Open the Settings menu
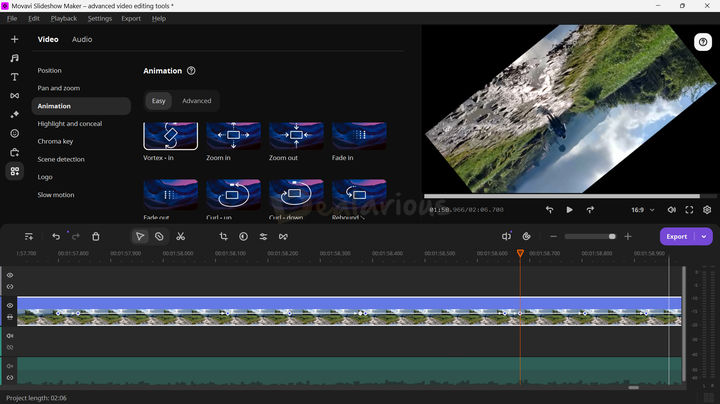 [100, 18]
